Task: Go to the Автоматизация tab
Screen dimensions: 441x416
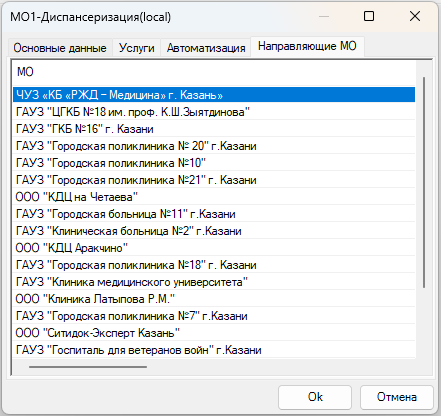Action: (x=206, y=48)
